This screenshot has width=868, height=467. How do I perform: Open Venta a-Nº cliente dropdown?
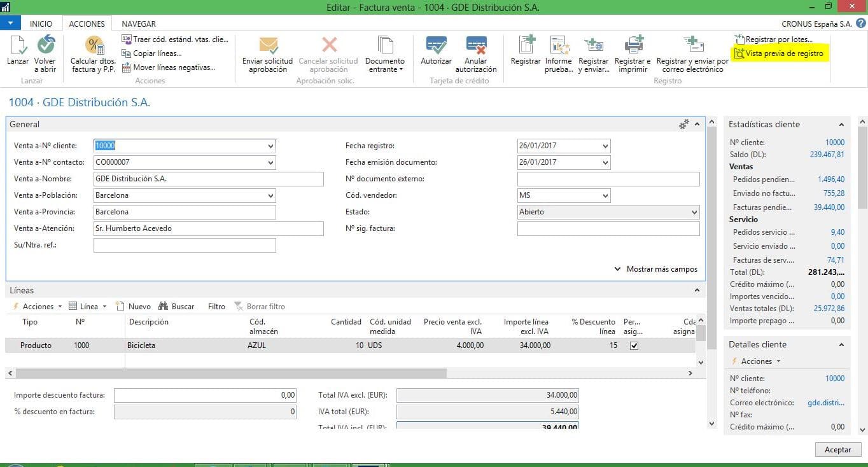pos(271,146)
